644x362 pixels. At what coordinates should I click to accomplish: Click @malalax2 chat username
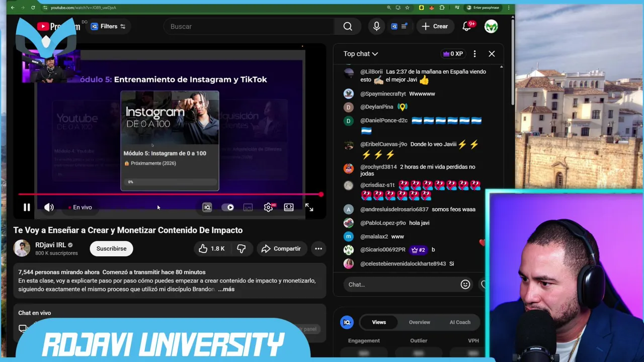pos(374,236)
